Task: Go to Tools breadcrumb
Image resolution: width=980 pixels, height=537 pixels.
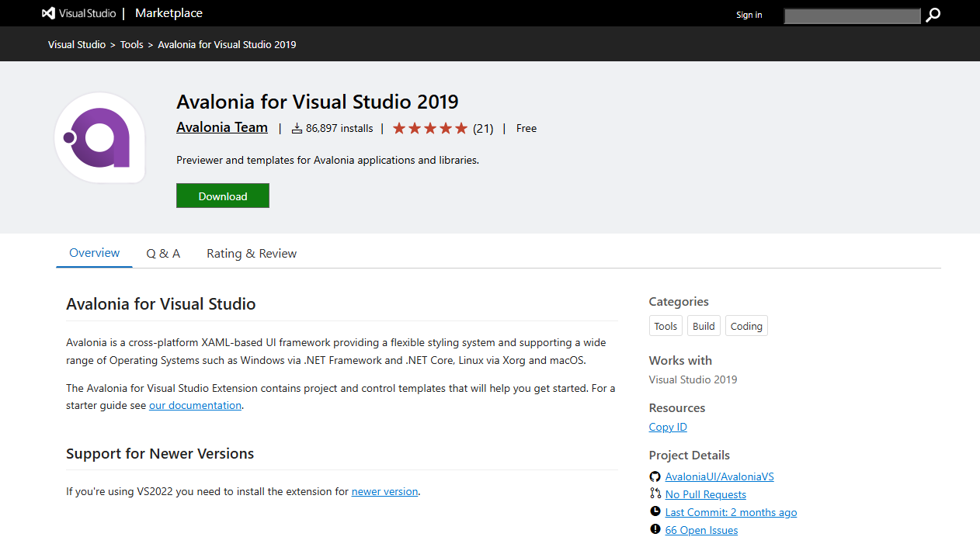Action: pyautogui.click(x=132, y=44)
